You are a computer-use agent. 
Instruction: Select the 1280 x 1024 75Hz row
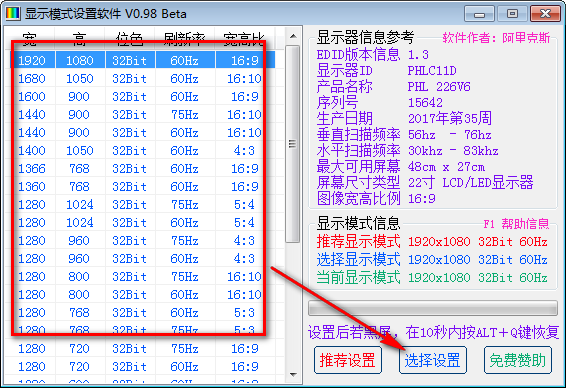click(140, 205)
